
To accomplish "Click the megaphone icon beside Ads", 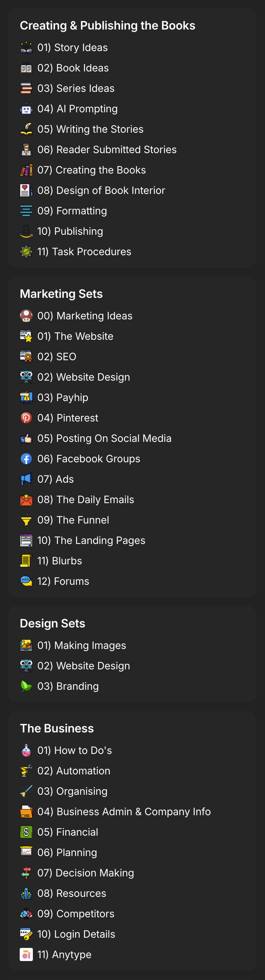I will tap(26, 479).
